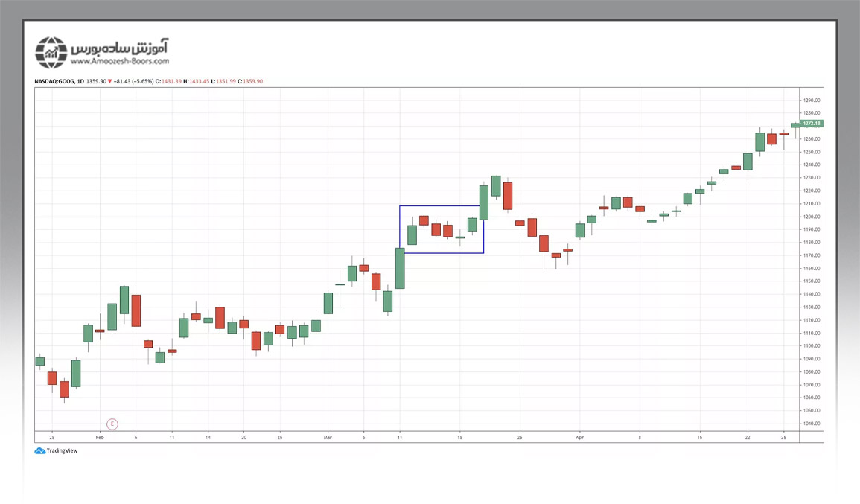Click the 1290.00 price axis label

[x=810, y=101]
